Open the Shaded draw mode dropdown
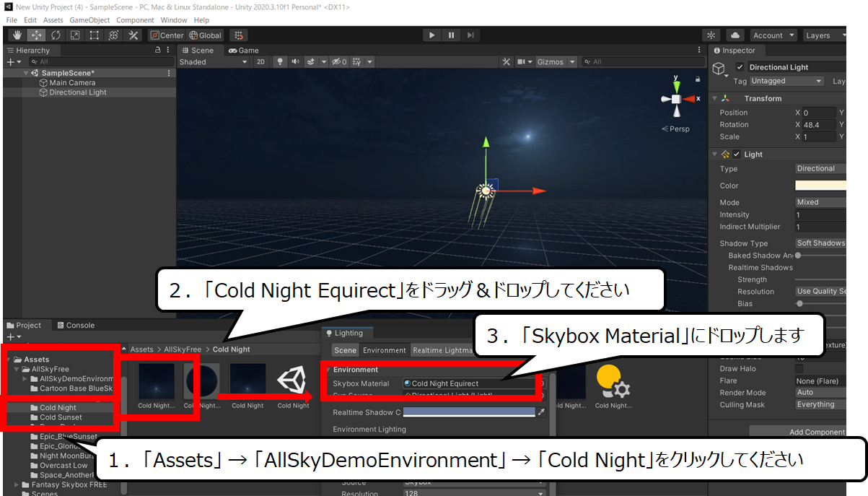Screen dimensions: 868x496 pos(213,62)
